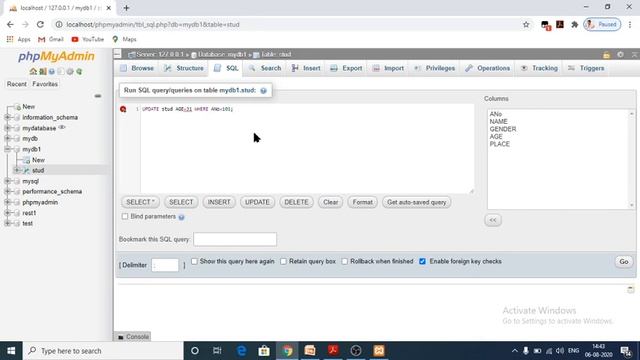Click Go to run the query
The width and height of the screenshot is (640, 360).
[x=624, y=262]
